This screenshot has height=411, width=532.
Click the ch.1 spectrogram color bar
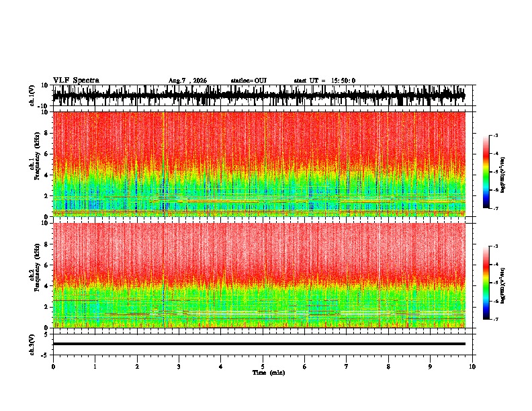click(x=486, y=172)
